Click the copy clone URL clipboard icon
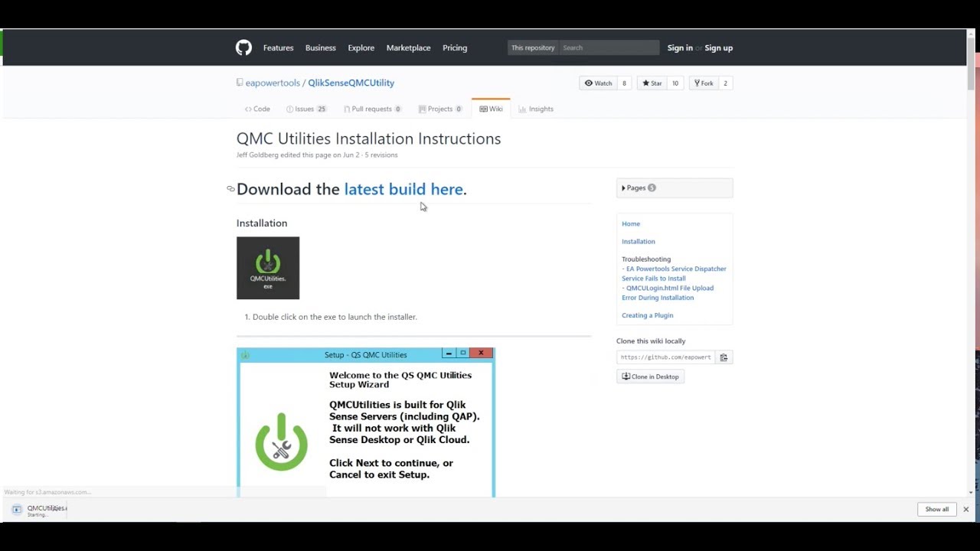Viewport: 980px width, 551px height. [724, 357]
